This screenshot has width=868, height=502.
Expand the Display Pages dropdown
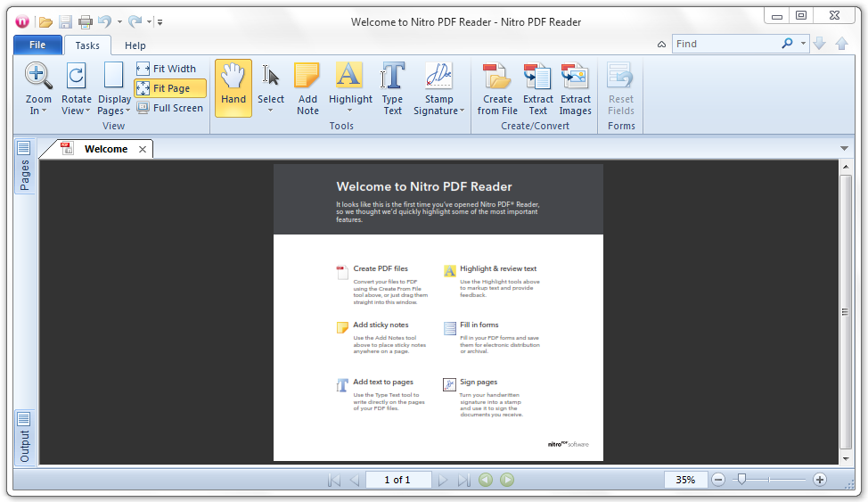point(127,111)
